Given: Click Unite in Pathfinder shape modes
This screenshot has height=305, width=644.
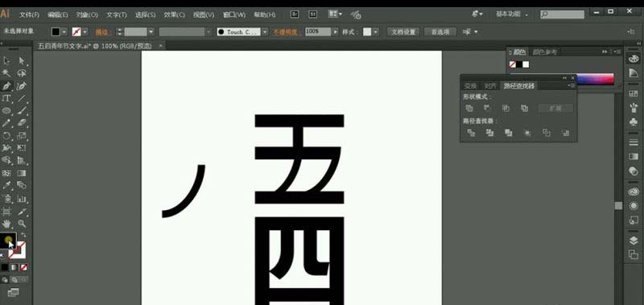Looking at the screenshot, I should pyautogui.click(x=469, y=109).
